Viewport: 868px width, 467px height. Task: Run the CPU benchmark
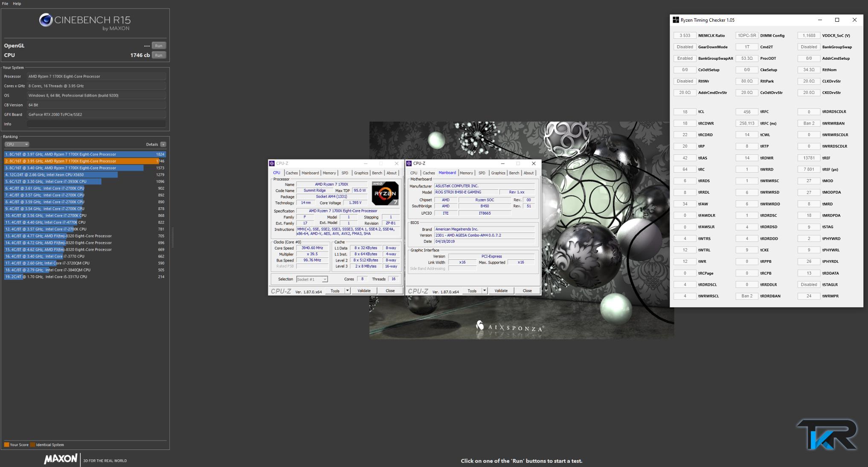(159, 55)
